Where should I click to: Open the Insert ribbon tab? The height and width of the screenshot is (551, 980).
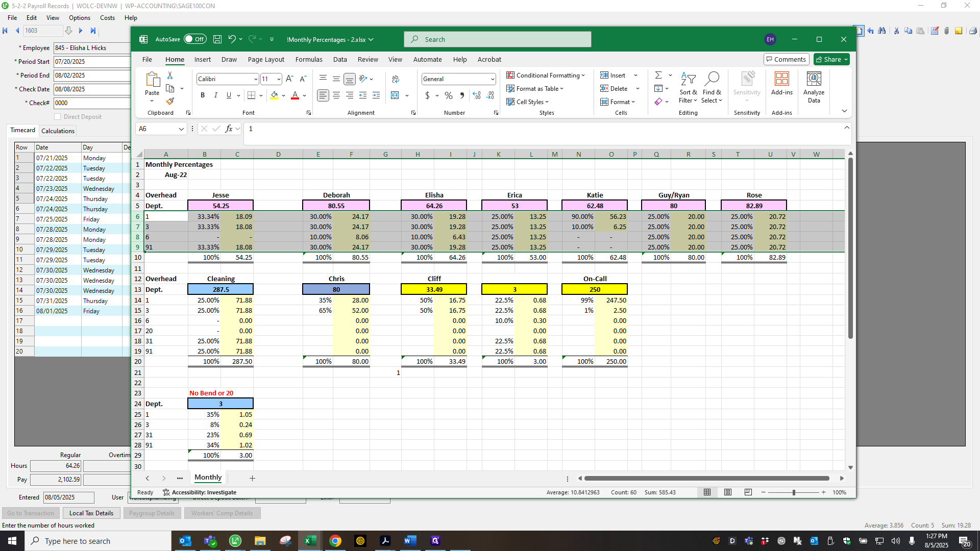click(203, 59)
